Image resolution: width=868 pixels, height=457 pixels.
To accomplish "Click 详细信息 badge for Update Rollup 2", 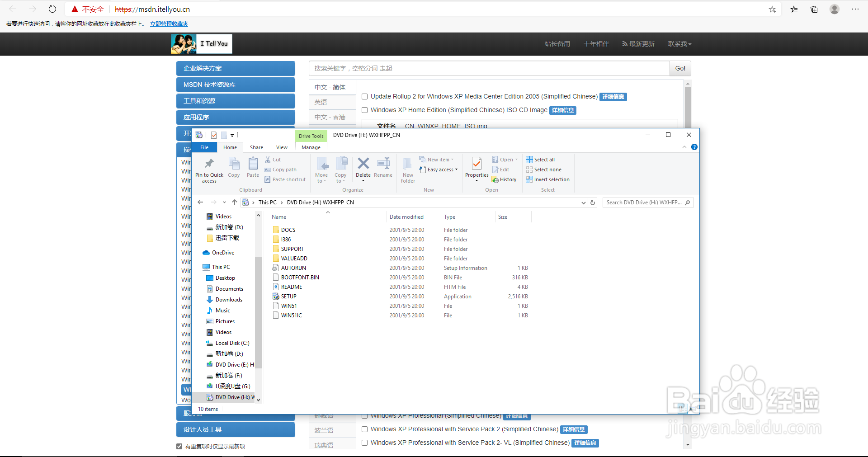I will pos(613,97).
